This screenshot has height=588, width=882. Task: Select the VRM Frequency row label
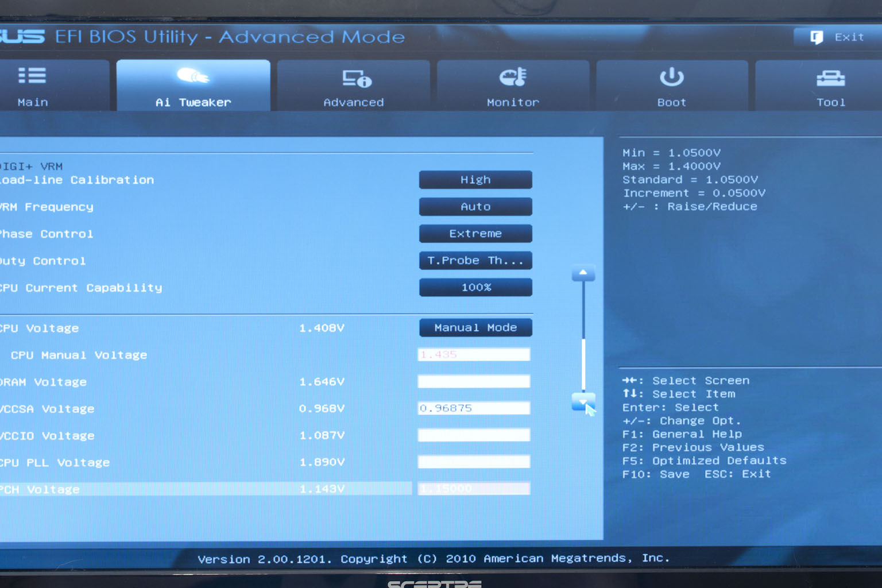click(x=47, y=207)
